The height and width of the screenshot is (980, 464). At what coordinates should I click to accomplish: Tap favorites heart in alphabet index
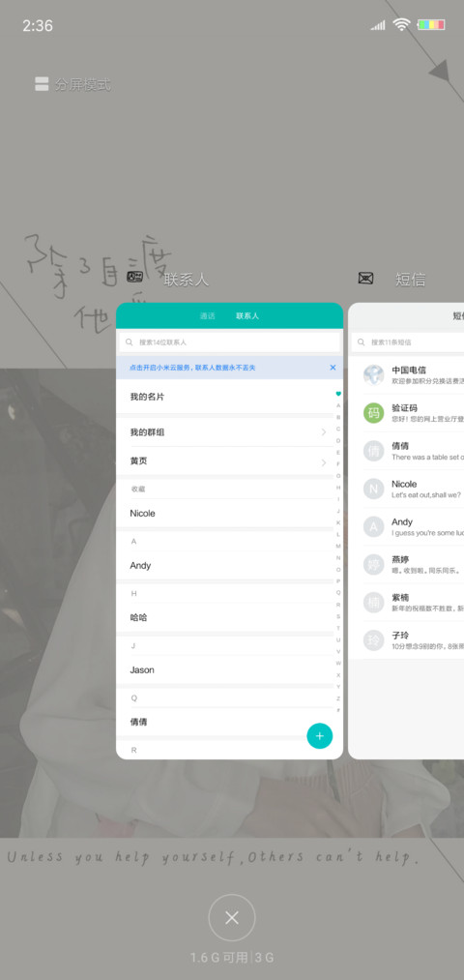[338, 394]
